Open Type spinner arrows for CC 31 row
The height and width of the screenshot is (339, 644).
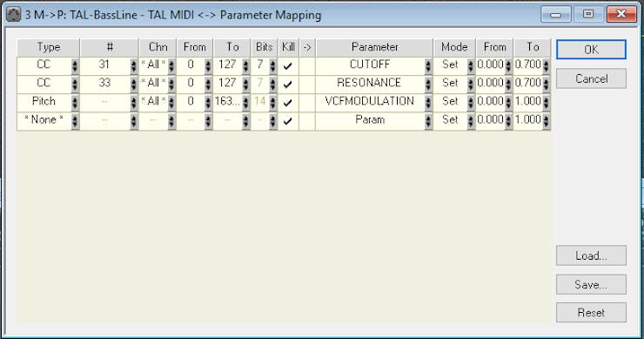point(75,66)
